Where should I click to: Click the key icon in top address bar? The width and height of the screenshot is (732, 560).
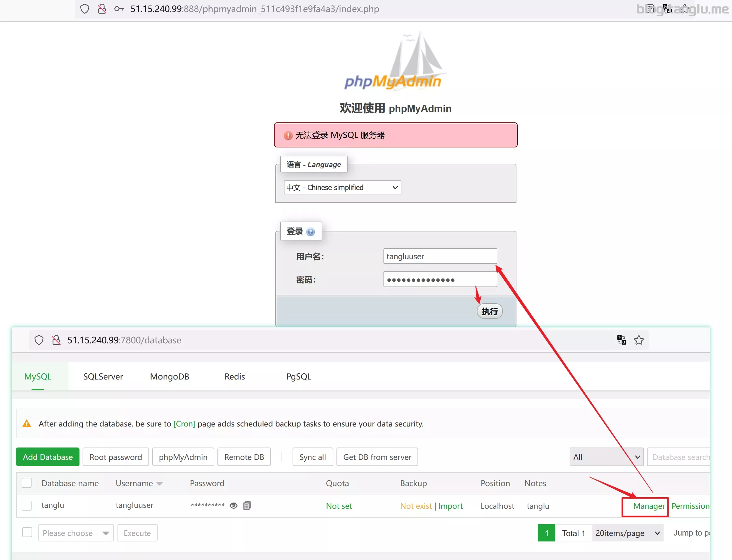119,9
